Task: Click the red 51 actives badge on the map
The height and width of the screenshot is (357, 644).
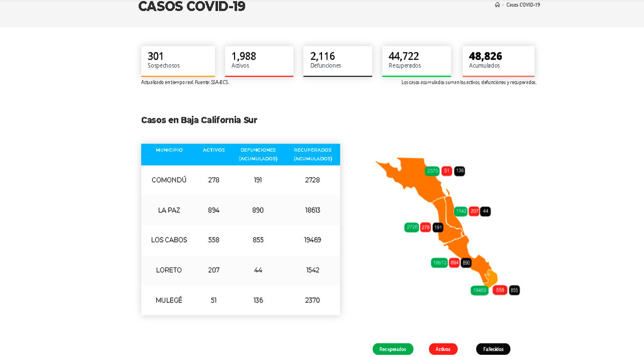Action: [446, 171]
